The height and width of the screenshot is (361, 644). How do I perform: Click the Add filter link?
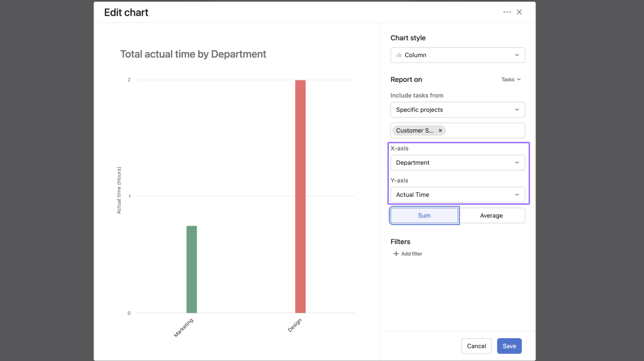tap(411, 254)
